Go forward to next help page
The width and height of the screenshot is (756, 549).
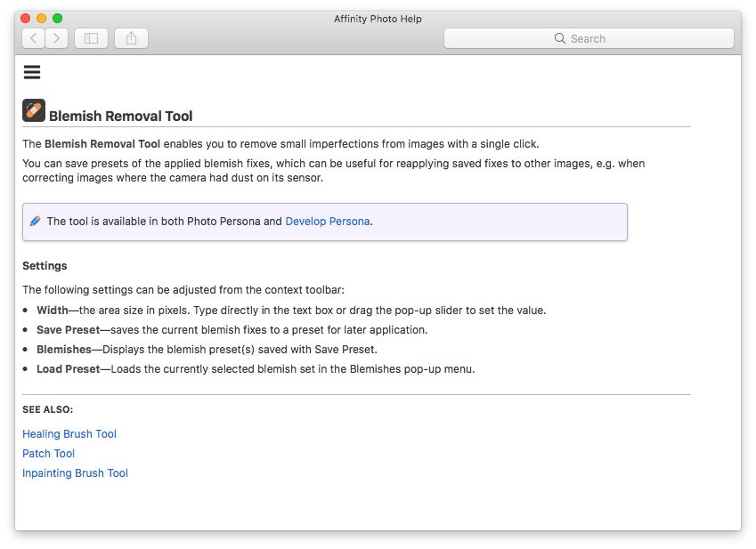pos(56,38)
